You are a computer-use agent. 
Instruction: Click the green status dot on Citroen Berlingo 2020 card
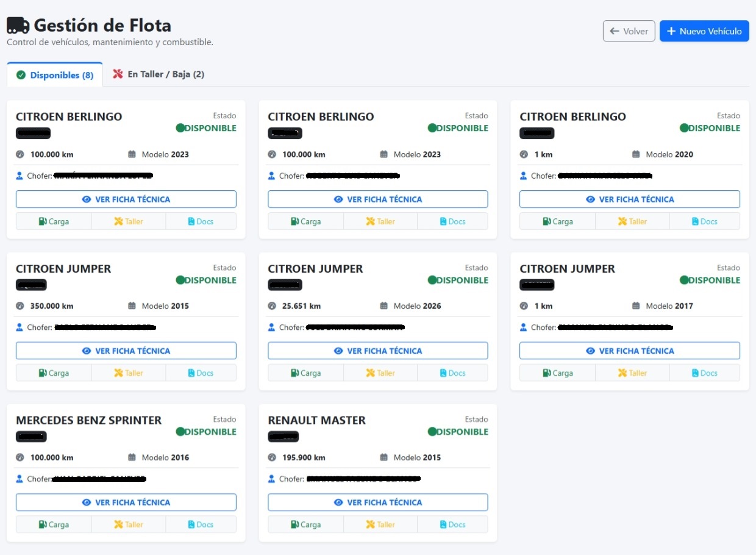pyautogui.click(x=684, y=128)
